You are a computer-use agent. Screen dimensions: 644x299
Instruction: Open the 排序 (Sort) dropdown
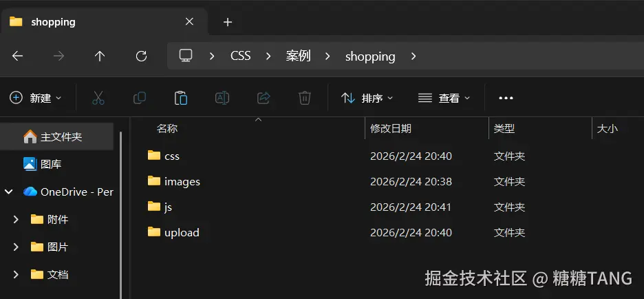pos(367,98)
